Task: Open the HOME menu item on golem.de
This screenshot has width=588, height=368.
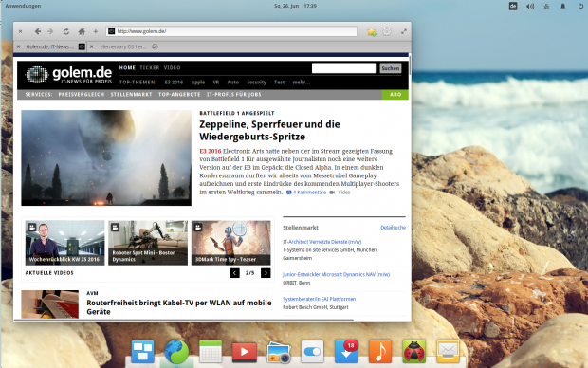Action: 127,68
